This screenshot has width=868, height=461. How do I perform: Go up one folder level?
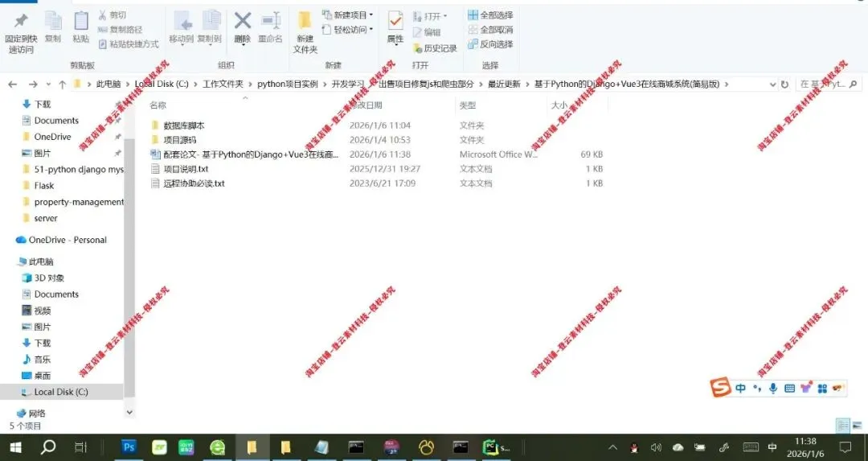click(62, 84)
